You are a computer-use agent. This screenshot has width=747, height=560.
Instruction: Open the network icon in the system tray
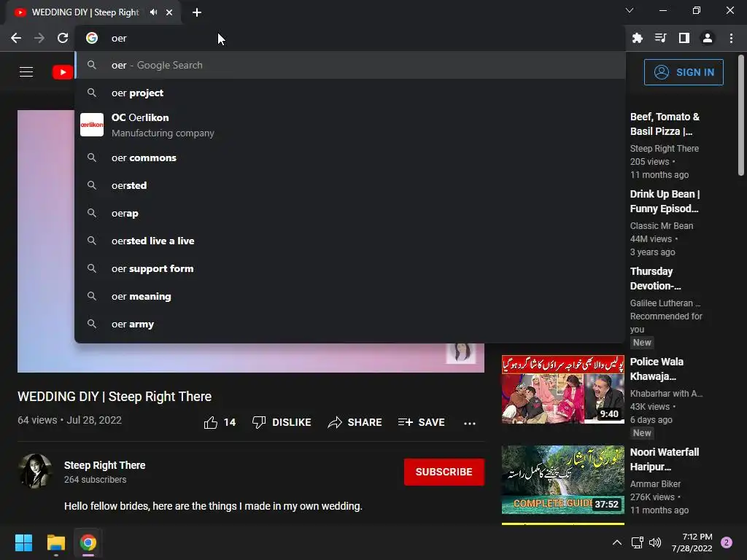click(637, 542)
